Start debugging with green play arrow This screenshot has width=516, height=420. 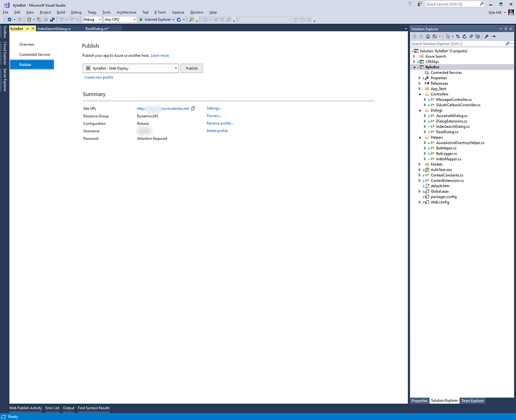point(141,19)
